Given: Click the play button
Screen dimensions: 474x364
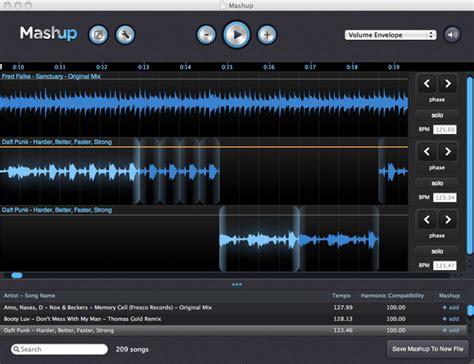Looking at the screenshot, I should coord(237,34).
